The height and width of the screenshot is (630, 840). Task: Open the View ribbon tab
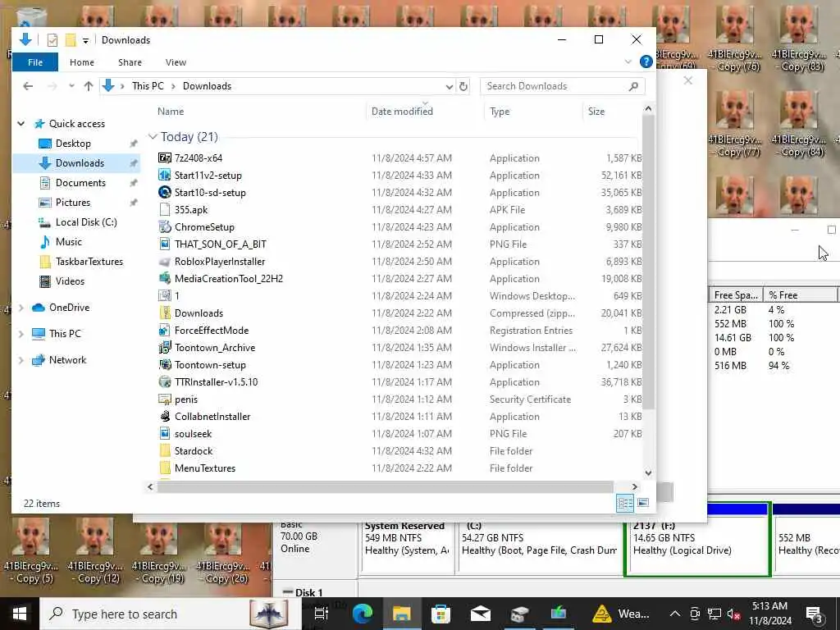click(x=176, y=62)
